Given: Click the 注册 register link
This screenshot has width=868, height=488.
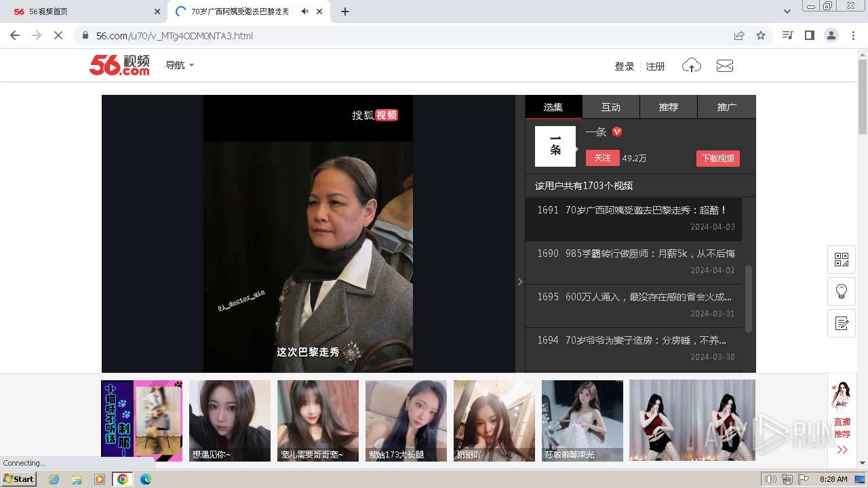Looking at the screenshot, I should coord(655,66).
